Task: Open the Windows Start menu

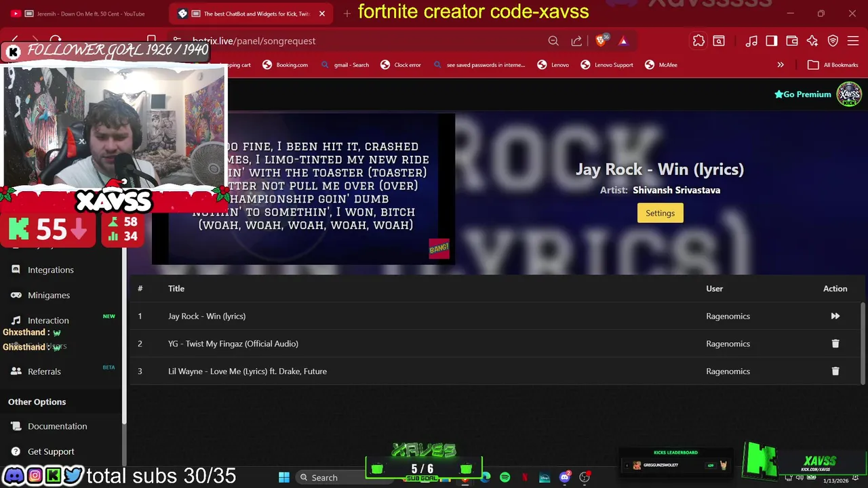Action: [284, 477]
